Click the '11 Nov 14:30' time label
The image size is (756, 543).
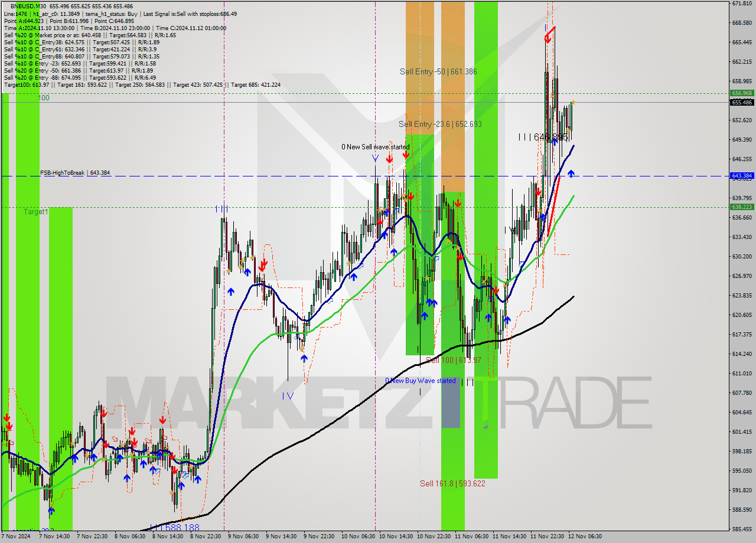pos(509,537)
